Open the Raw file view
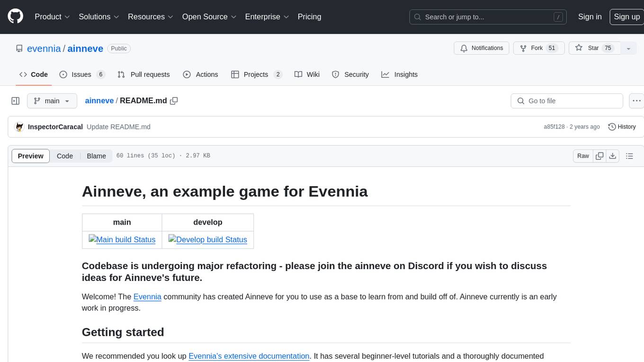Screen dimensions: 644x362 tap(583, 156)
